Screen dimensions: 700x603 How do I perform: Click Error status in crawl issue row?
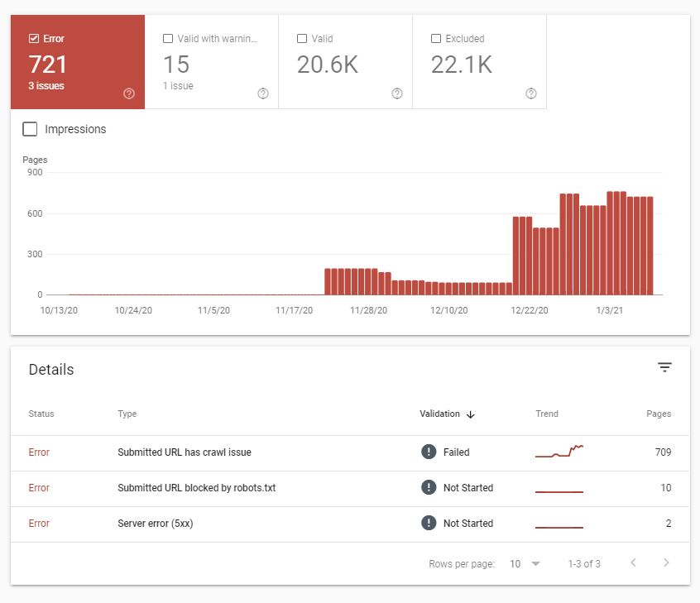[39, 452]
